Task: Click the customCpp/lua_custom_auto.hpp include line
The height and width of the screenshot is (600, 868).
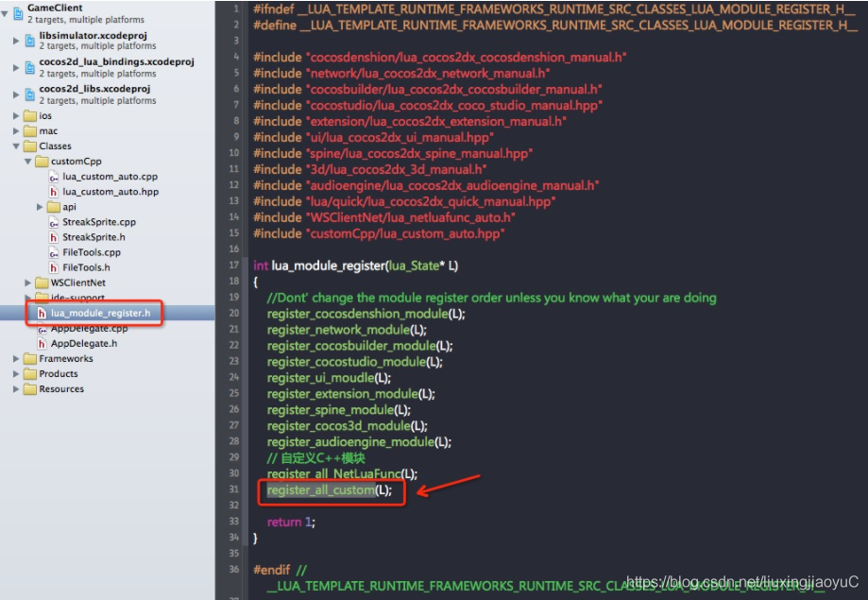Action: 379,233
